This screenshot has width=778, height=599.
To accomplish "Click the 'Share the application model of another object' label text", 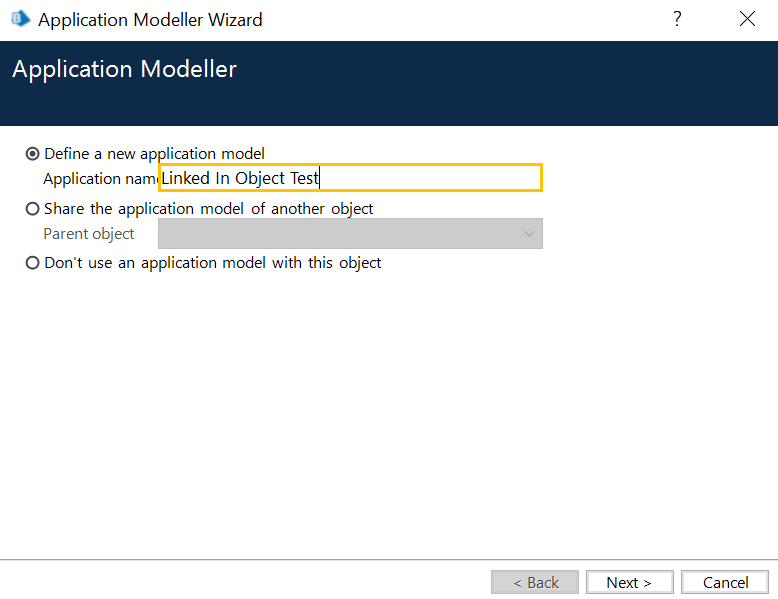I will click(x=209, y=209).
